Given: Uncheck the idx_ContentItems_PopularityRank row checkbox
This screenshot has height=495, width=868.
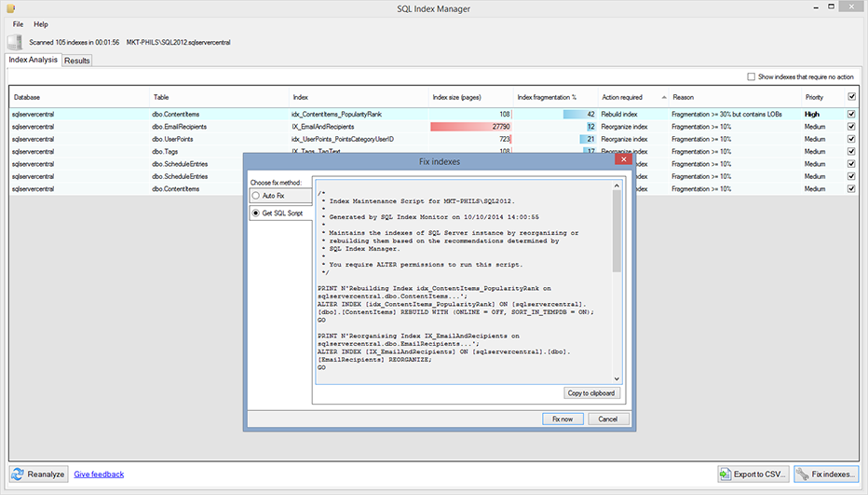Looking at the screenshot, I should point(851,114).
